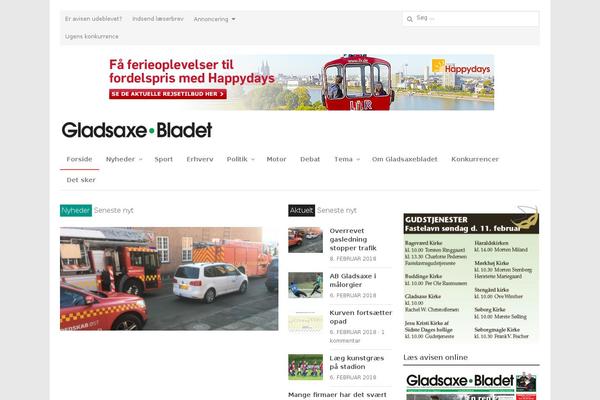Click 'Se de aktuelle rejsetilbud her' button
Viewport: 600px width, 400px height.
tap(168, 94)
